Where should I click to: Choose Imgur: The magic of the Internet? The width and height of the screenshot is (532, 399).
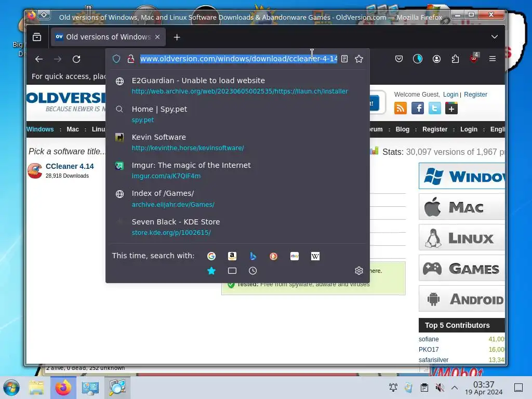pyautogui.click(x=237, y=170)
